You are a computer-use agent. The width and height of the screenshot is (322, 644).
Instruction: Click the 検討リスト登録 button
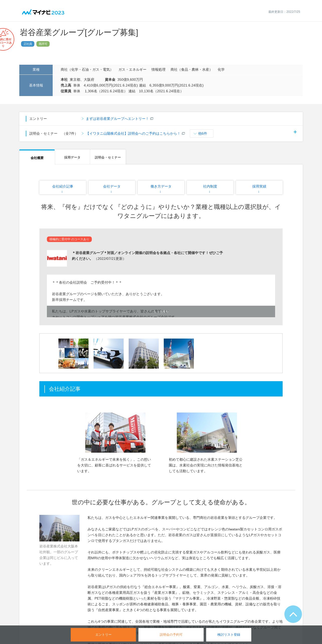pyautogui.click(x=229, y=634)
